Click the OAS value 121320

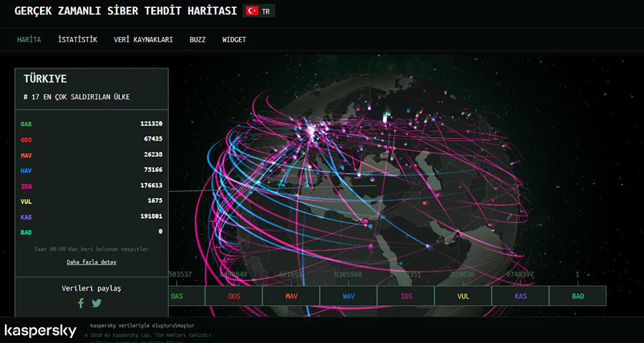click(151, 124)
